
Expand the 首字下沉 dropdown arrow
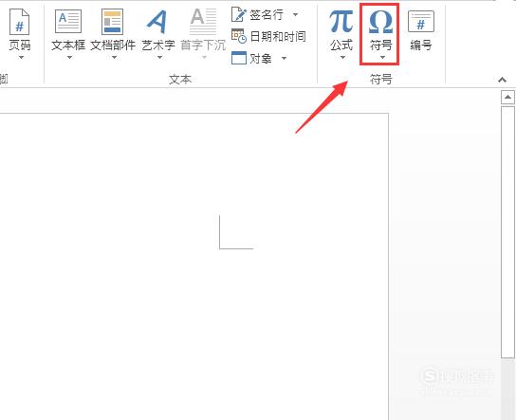(x=204, y=58)
